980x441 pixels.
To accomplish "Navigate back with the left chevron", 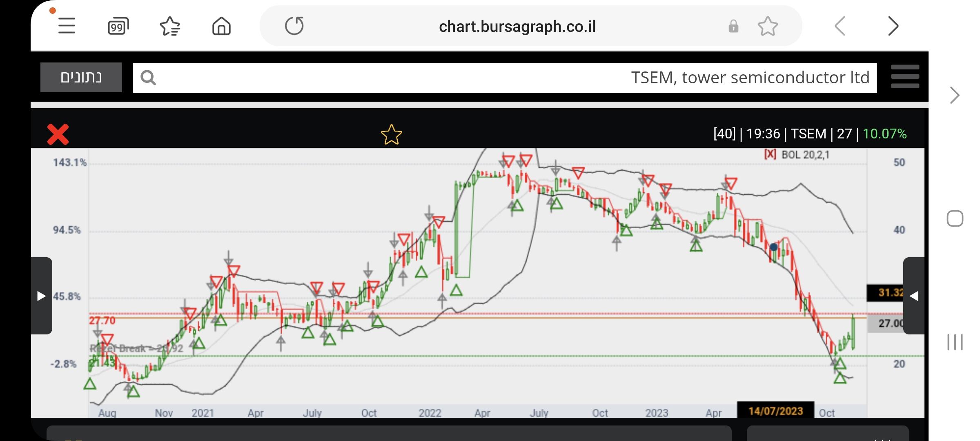I will [840, 27].
